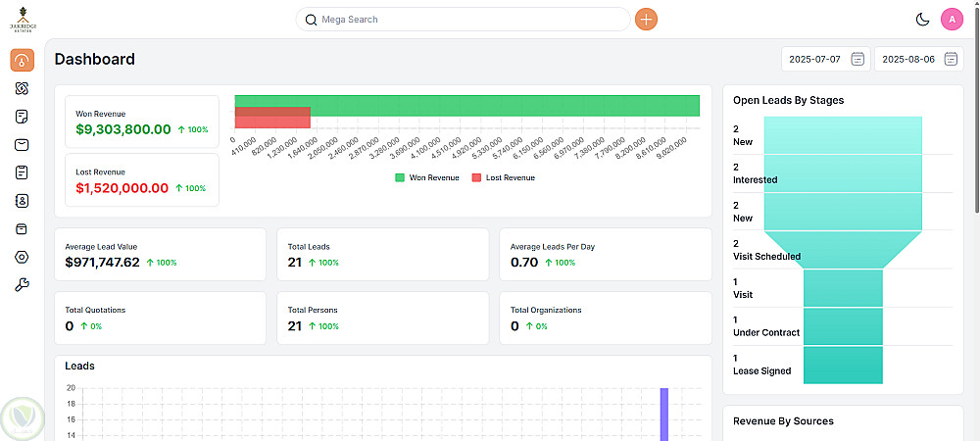Open the Products box sidebar icon

22,228
